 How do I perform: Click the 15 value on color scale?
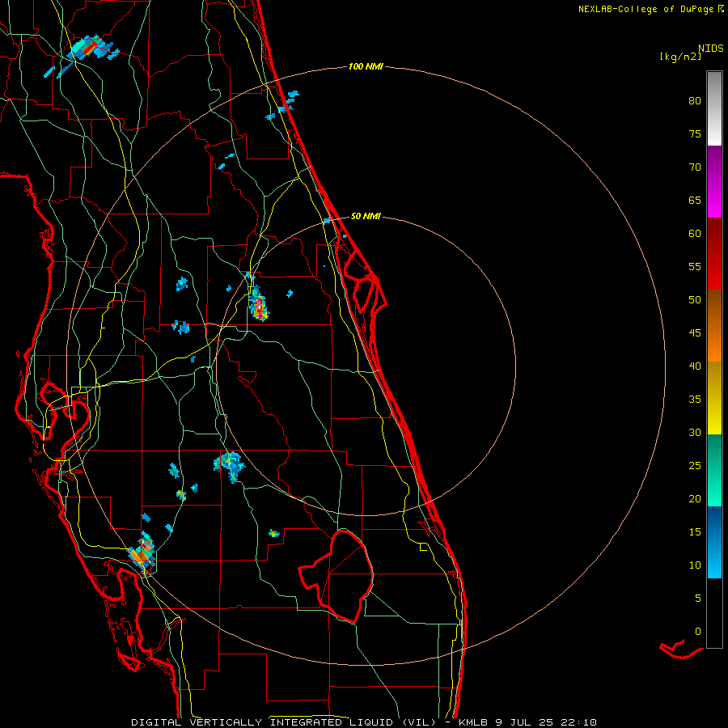click(x=695, y=531)
